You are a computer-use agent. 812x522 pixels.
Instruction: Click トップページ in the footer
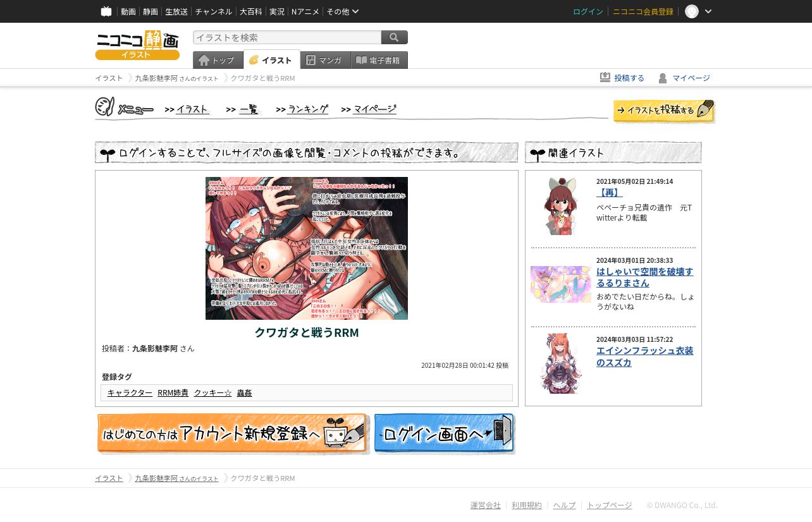point(609,505)
